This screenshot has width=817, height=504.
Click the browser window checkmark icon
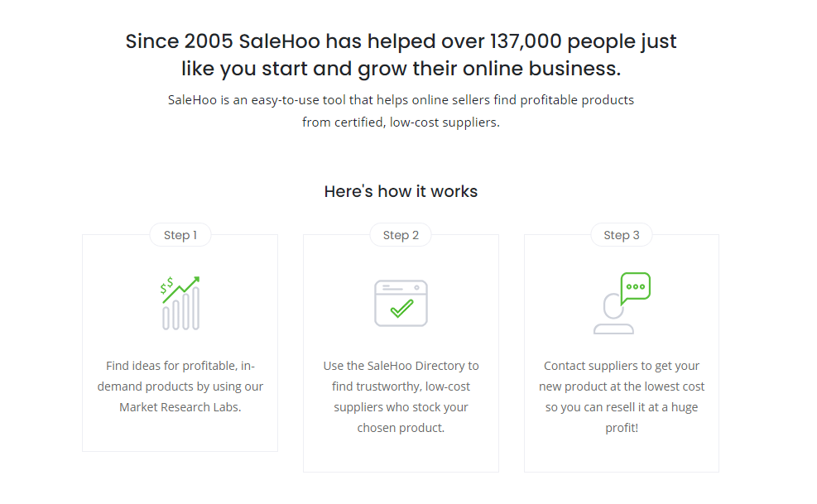click(401, 303)
